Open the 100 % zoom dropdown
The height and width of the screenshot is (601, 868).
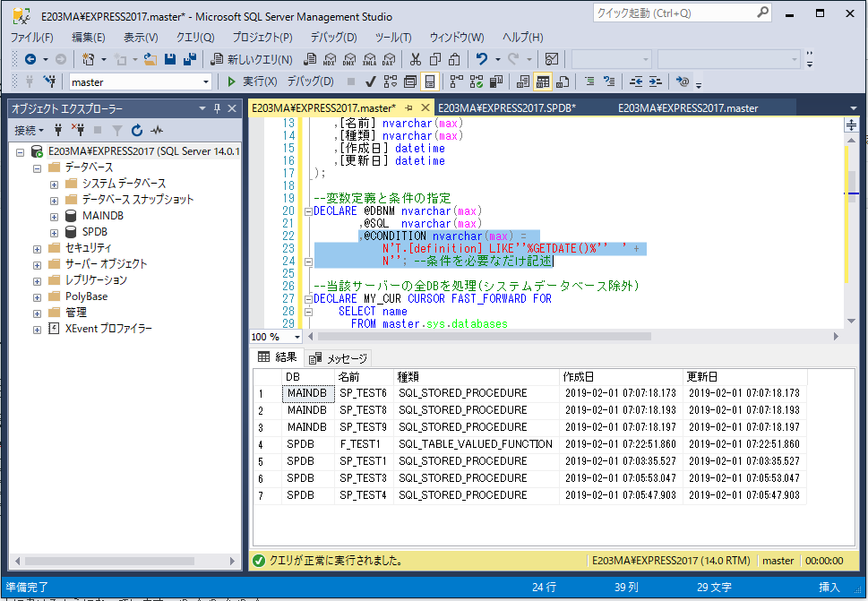point(297,337)
